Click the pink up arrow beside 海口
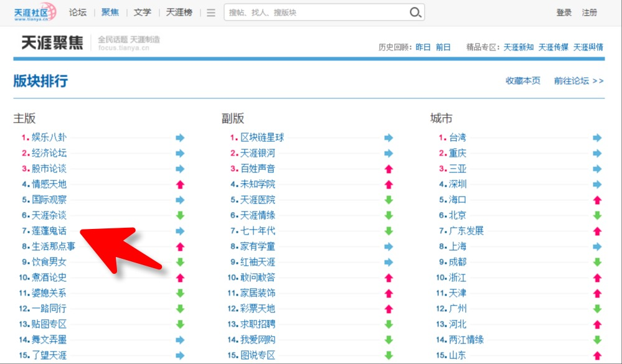Screen dimensions: 622x364 pyautogui.click(x=596, y=199)
